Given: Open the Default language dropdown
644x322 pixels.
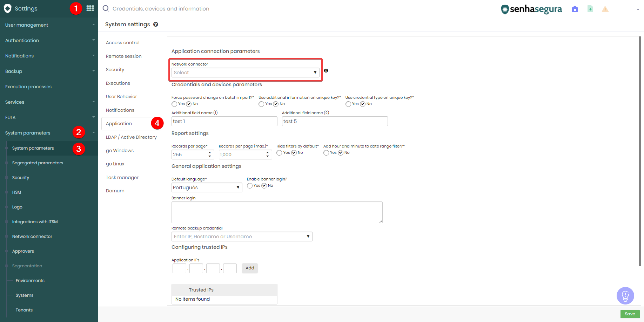Looking at the screenshot, I should tap(207, 187).
